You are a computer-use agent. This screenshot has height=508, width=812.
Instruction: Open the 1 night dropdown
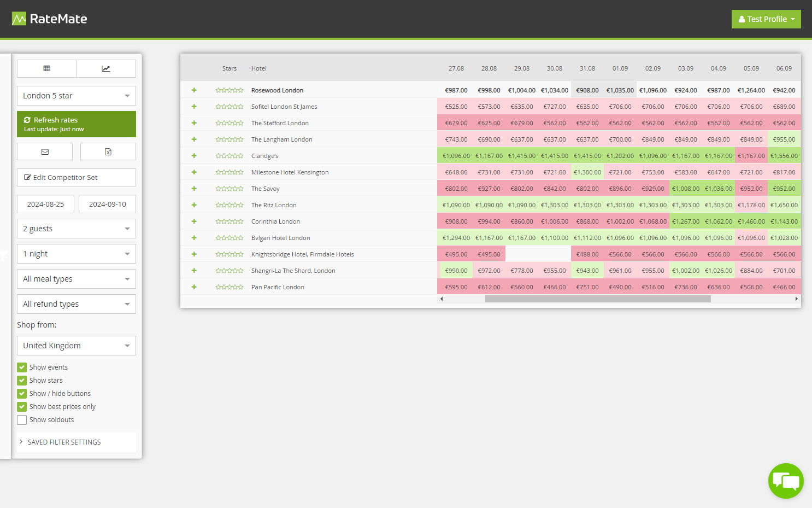coord(77,254)
